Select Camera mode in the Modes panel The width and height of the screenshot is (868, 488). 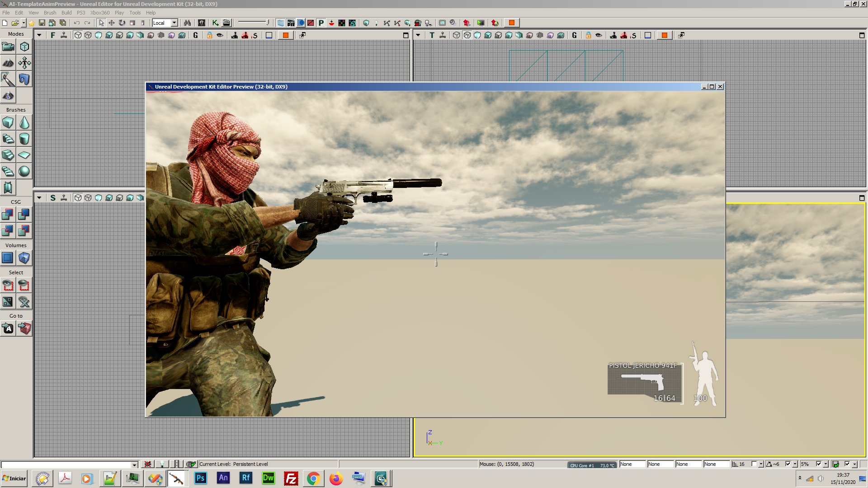8,47
